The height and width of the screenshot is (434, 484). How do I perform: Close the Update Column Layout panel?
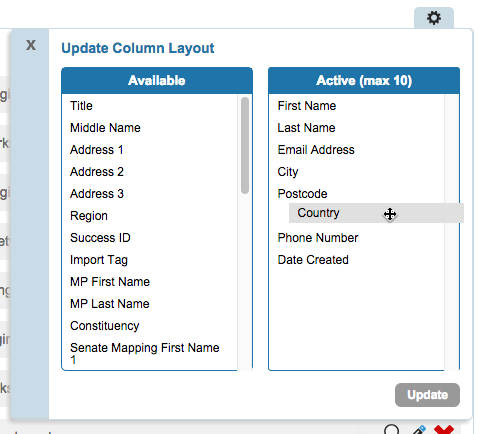pyautogui.click(x=31, y=45)
